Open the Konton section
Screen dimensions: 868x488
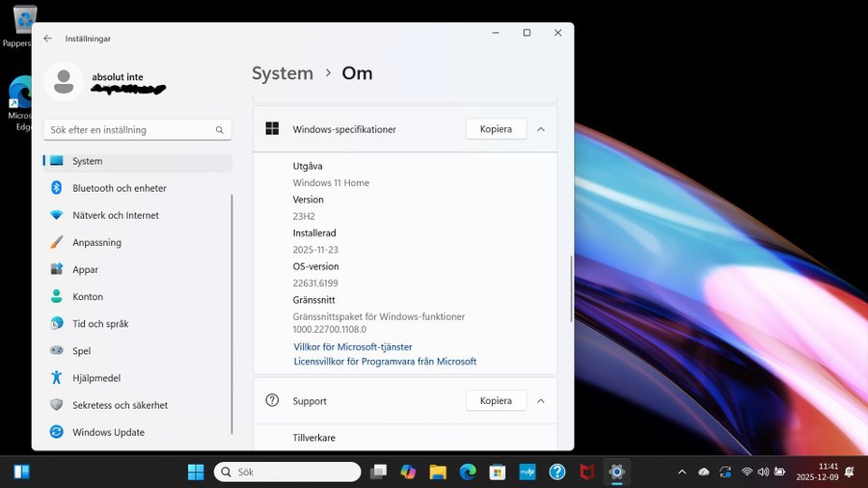87,297
